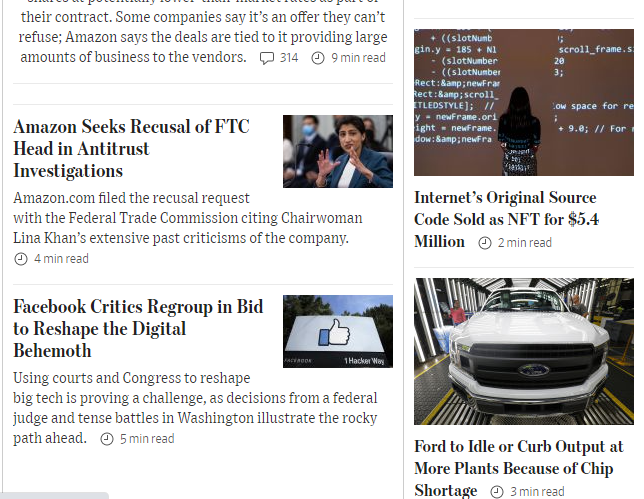The image size is (644, 499).
Task: Open Facebook Critics Regroup headline
Action: (x=138, y=328)
